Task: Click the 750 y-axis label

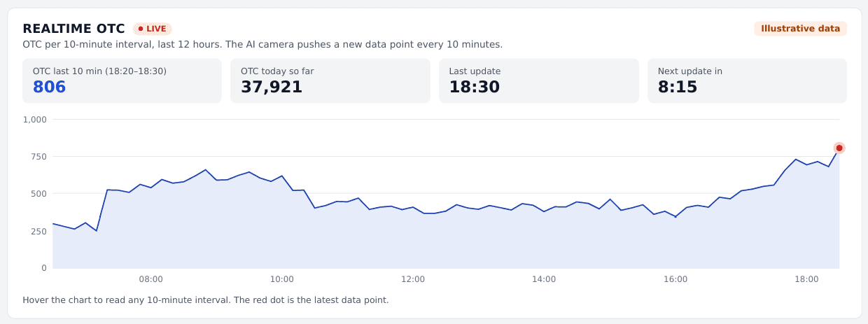Action: pos(38,157)
